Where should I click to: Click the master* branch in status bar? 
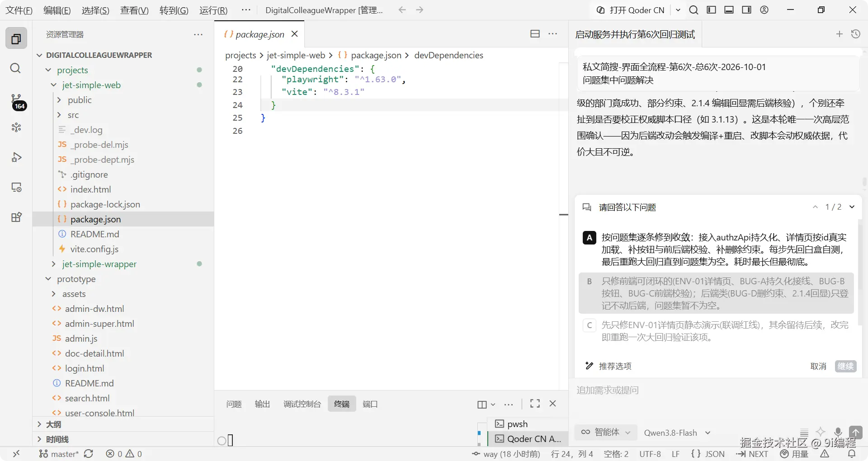[x=59, y=454]
